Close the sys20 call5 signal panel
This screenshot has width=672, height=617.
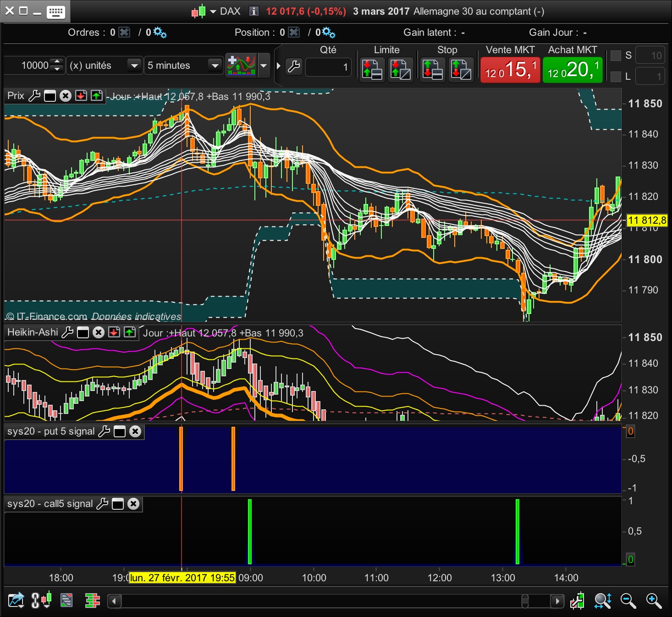[133, 504]
